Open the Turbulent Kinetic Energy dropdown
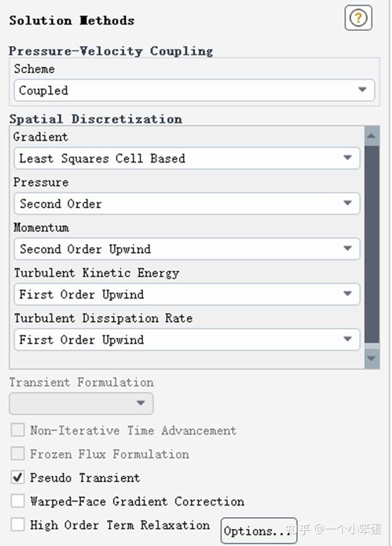The image size is (392, 546). pyautogui.click(x=348, y=294)
